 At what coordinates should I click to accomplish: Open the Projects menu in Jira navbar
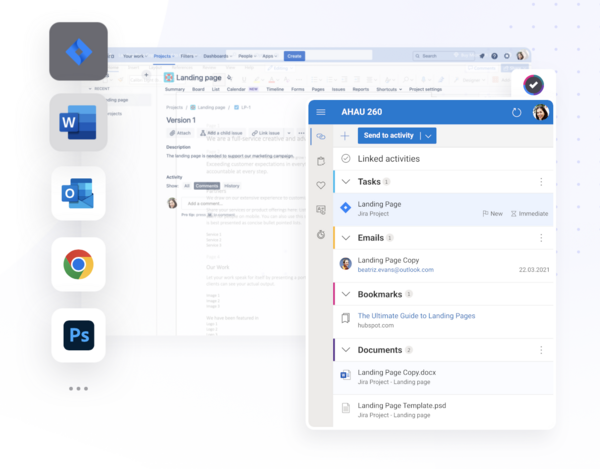[154, 56]
